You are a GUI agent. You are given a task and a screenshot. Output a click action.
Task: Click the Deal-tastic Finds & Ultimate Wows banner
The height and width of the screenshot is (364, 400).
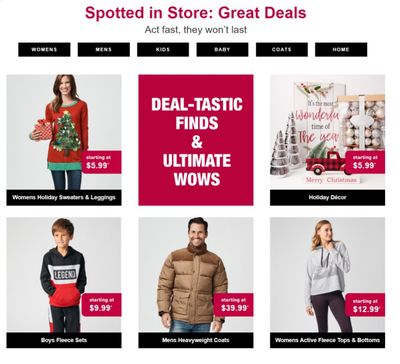coord(196,140)
